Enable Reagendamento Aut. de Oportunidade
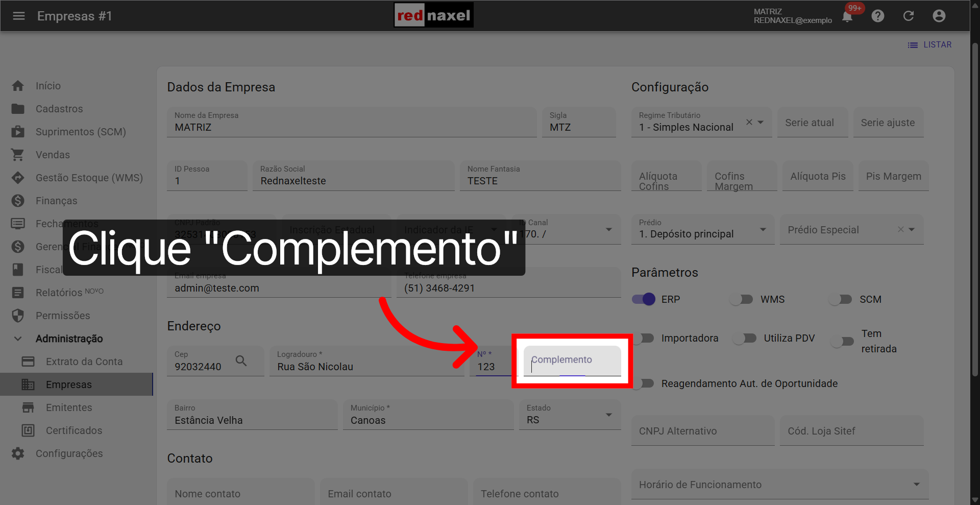The height and width of the screenshot is (505, 980). tap(644, 383)
